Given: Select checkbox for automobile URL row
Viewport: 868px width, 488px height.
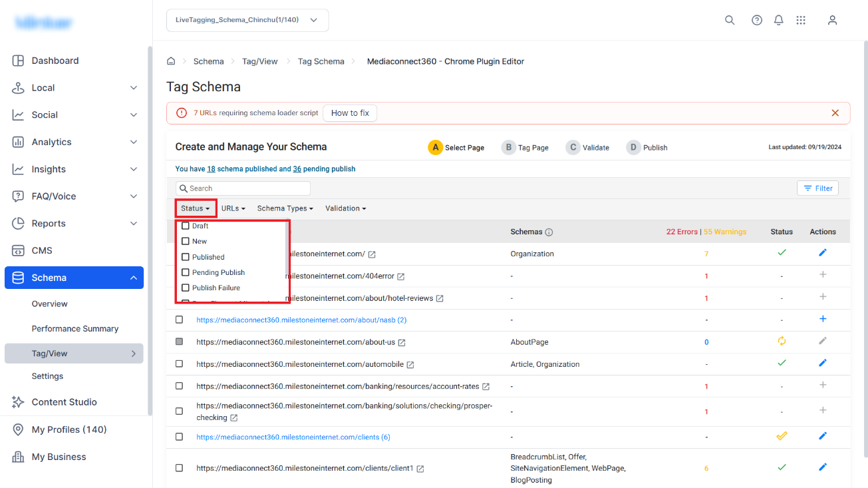Looking at the screenshot, I should pos(179,364).
